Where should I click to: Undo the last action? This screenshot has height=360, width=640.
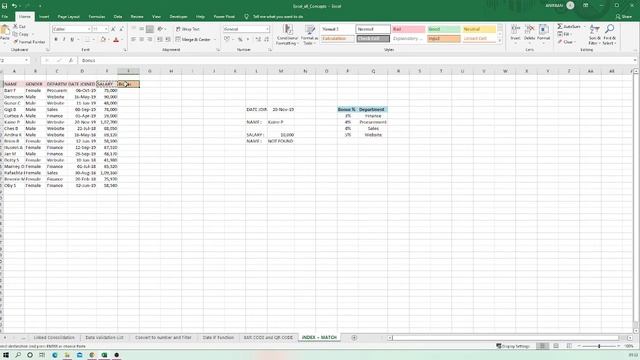pos(14,6)
